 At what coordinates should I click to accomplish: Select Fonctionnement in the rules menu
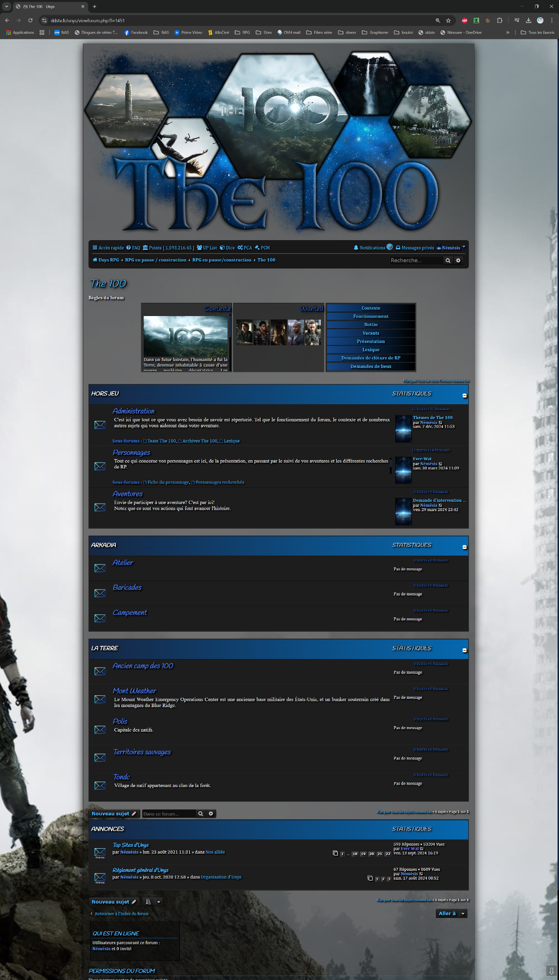(371, 317)
